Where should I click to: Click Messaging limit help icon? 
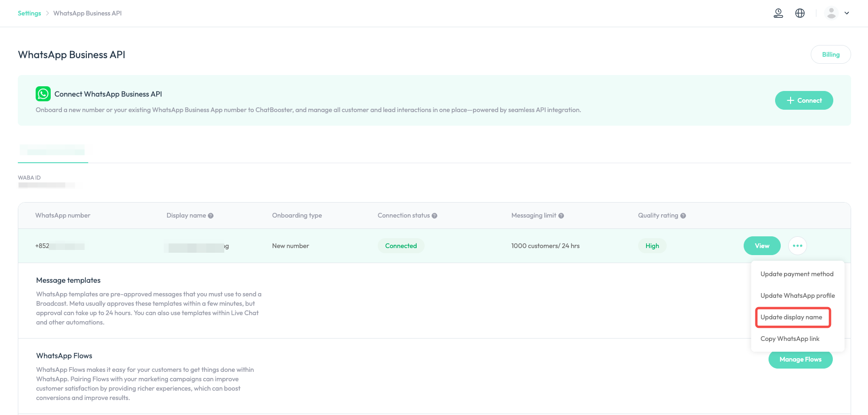coord(561,216)
